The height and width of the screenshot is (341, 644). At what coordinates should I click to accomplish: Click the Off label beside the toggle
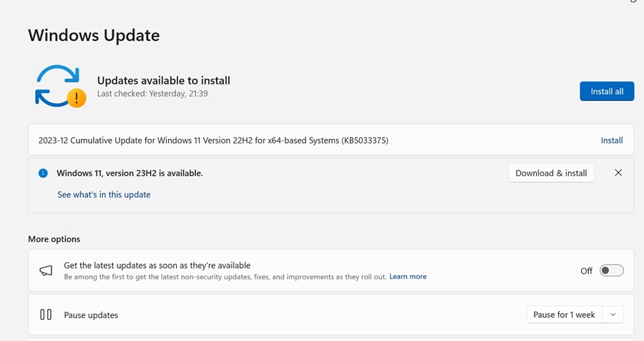tap(586, 271)
